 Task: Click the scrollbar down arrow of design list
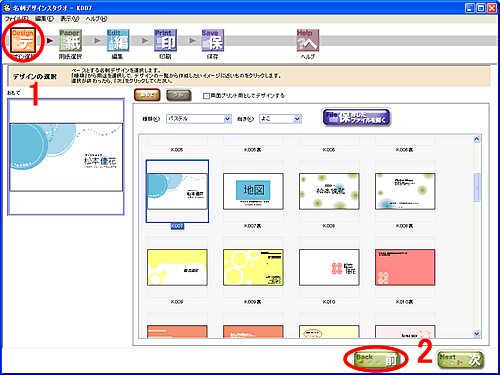point(477,333)
